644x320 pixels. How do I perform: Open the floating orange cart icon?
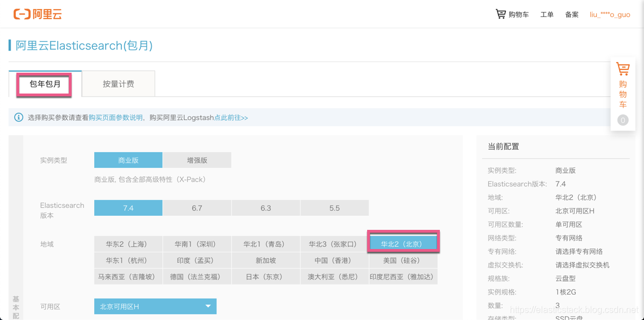tap(623, 69)
